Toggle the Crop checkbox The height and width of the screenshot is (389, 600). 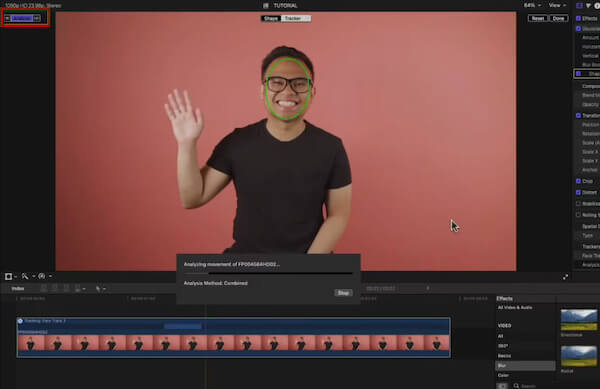pyautogui.click(x=578, y=181)
